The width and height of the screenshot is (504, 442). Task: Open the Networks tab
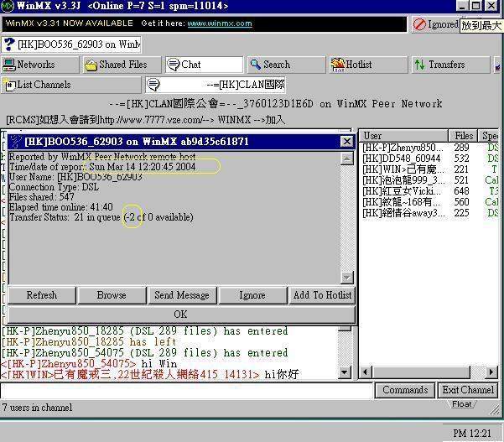[40, 65]
